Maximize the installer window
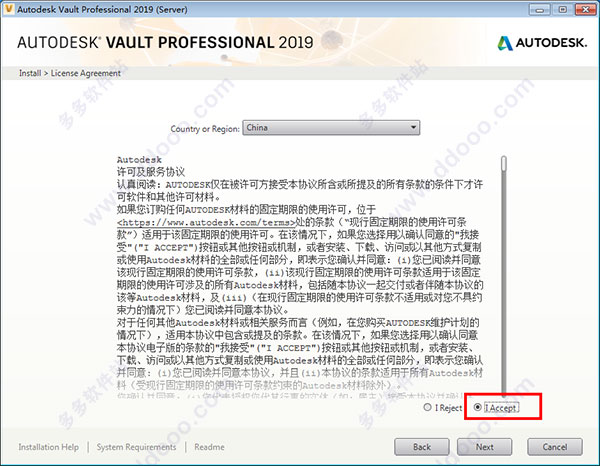Image resolution: width=600 pixels, height=466 pixels. click(x=562, y=9)
